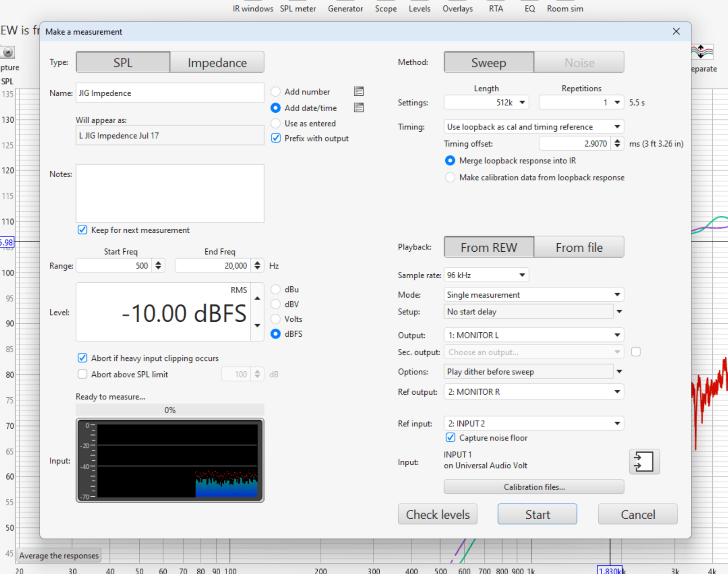Click the Timing offset value field
Viewport: 728px width, 574px height.
click(x=575, y=143)
